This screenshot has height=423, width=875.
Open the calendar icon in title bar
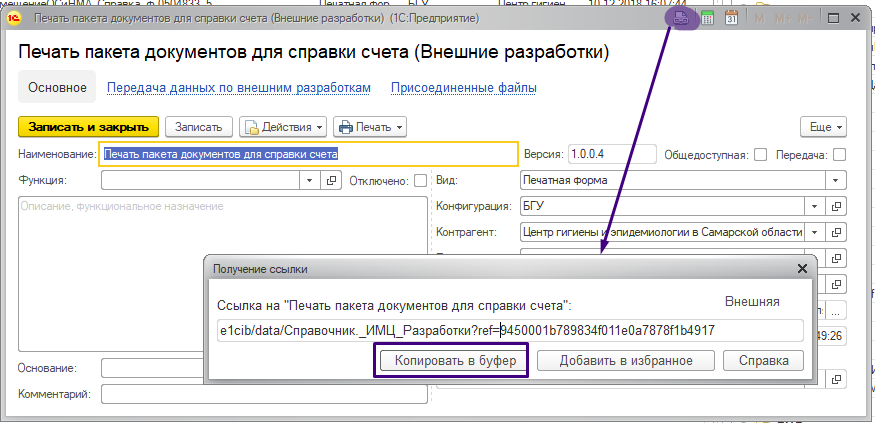pos(731,18)
